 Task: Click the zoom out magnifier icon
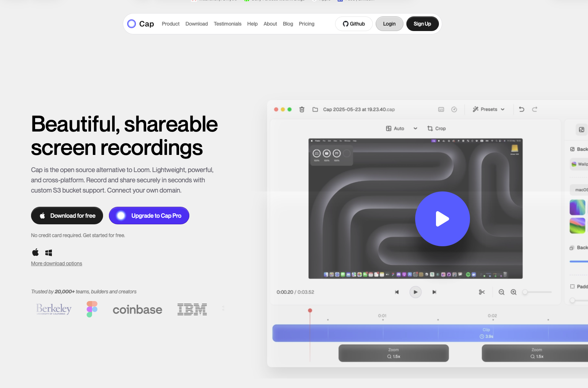501,292
